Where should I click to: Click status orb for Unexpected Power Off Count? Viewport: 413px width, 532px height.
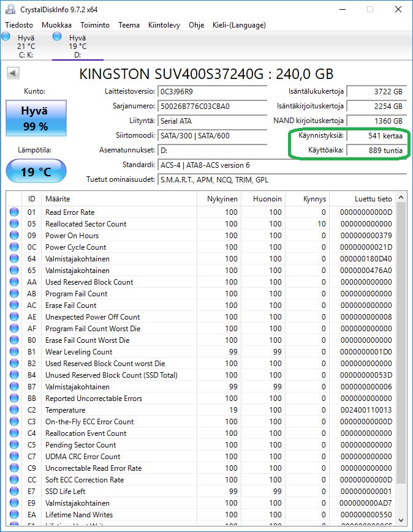(14, 317)
